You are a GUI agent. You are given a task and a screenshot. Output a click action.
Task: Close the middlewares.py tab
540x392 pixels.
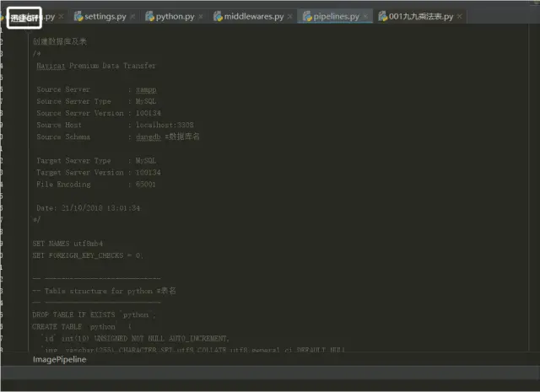pyautogui.click(x=290, y=17)
